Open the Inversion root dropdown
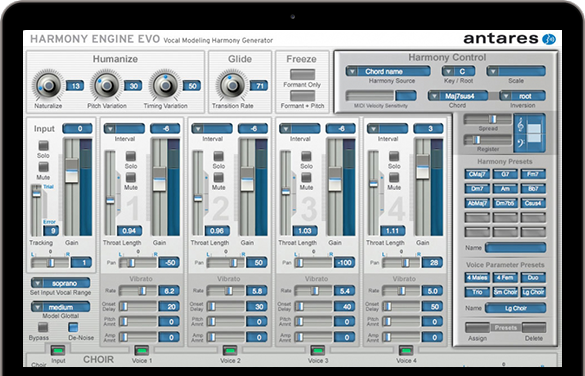Screen dimensions: 585x376 tap(522, 96)
